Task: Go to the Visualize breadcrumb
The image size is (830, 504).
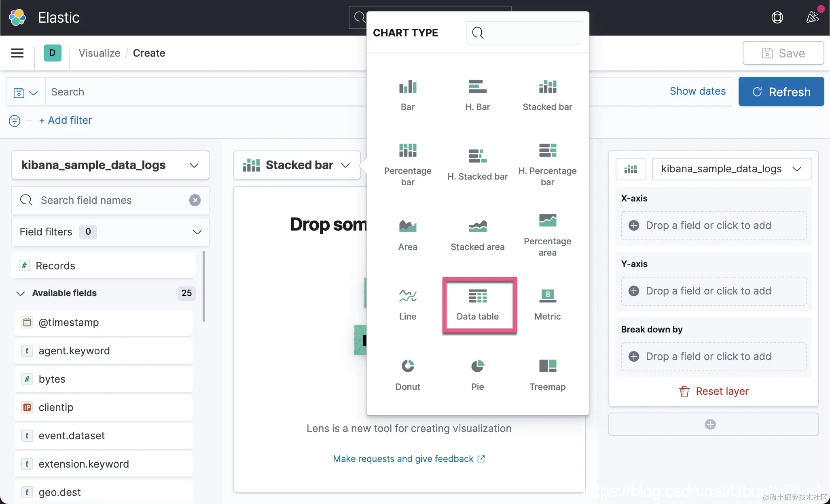Action: pyautogui.click(x=99, y=53)
